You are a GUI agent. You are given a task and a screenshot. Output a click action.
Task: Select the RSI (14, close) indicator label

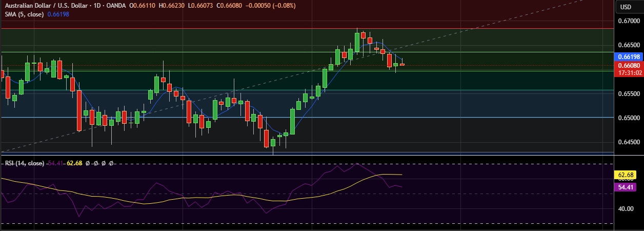pyautogui.click(x=24, y=163)
